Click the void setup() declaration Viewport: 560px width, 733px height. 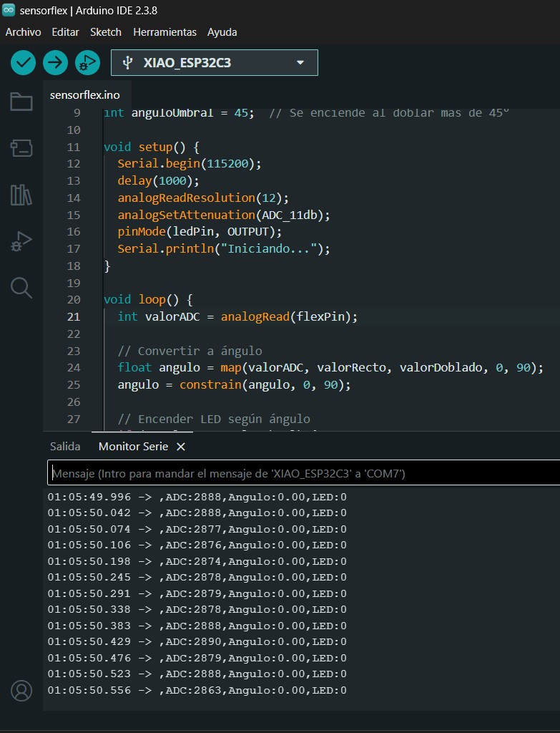152,147
